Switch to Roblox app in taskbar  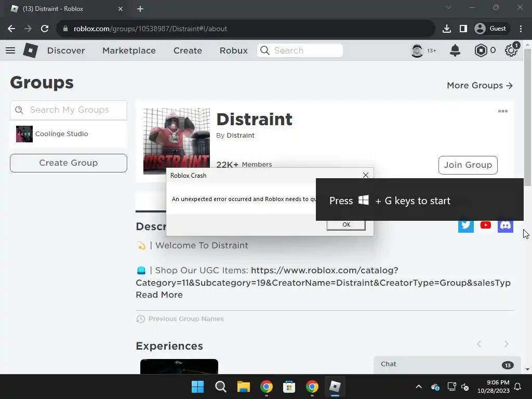(335, 387)
